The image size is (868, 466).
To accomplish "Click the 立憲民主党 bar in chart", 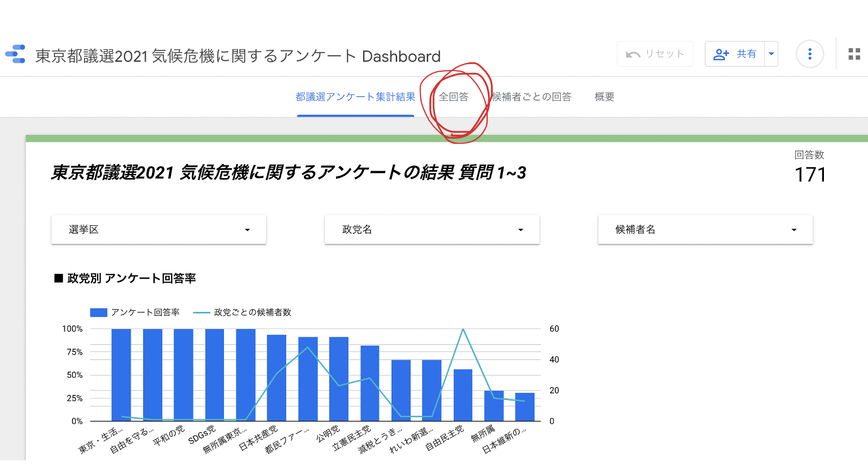I will [x=370, y=383].
